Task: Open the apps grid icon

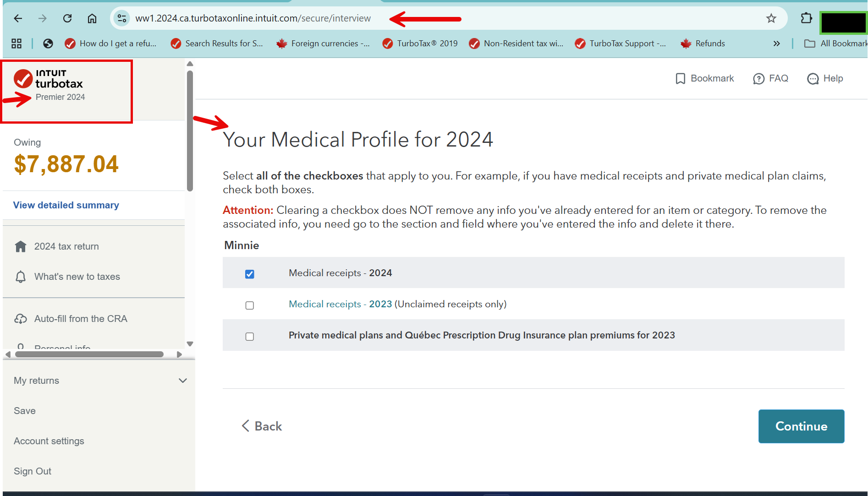Action: click(16, 44)
